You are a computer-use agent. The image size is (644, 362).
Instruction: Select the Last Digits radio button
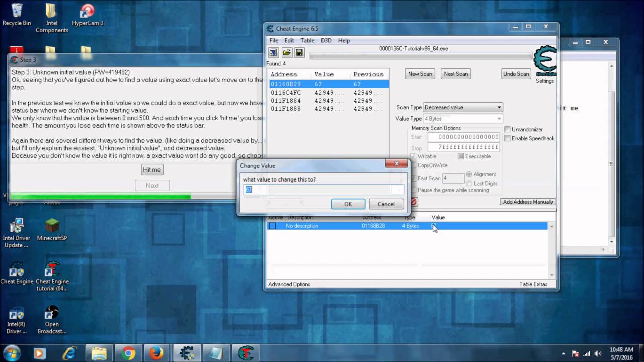[x=469, y=184]
